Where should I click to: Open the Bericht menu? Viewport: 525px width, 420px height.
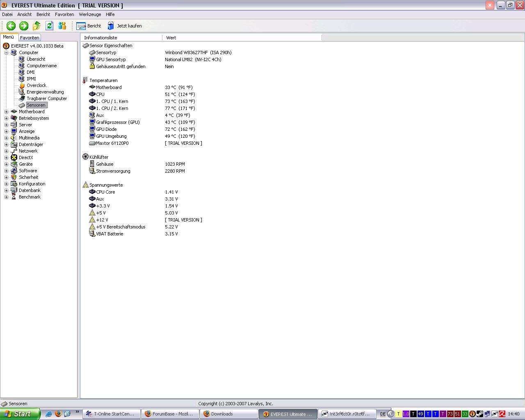[x=43, y=14]
